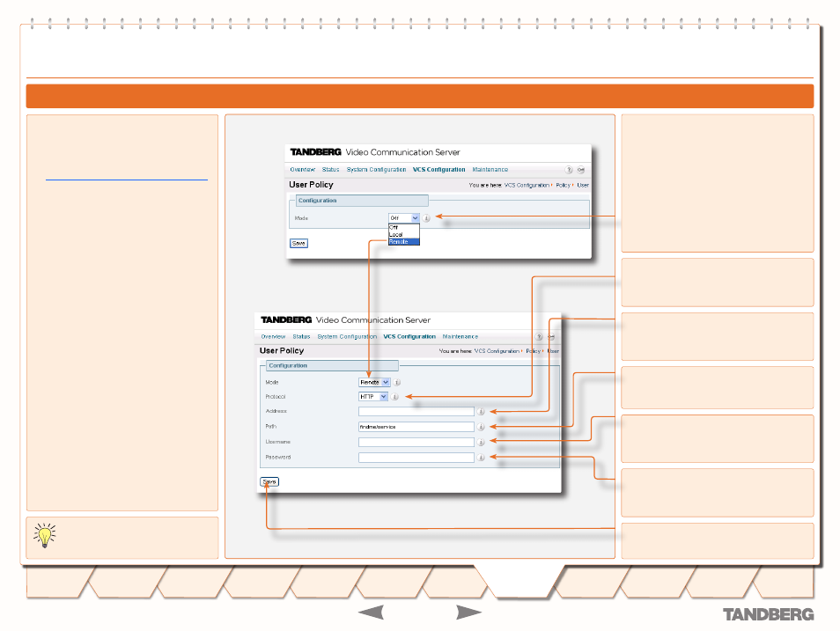The image size is (840, 631).
Task: Click the help icon in the Remote mode screenshot
Action: click(539, 337)
